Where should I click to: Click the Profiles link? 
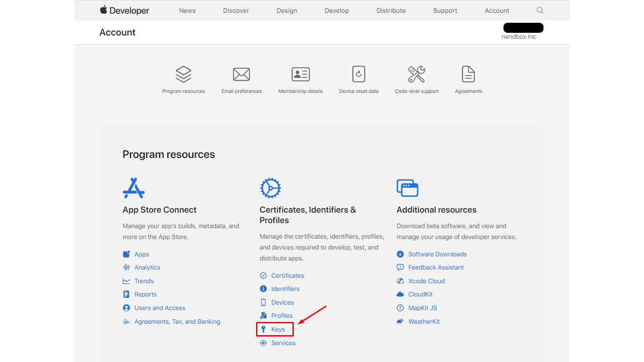282,316
